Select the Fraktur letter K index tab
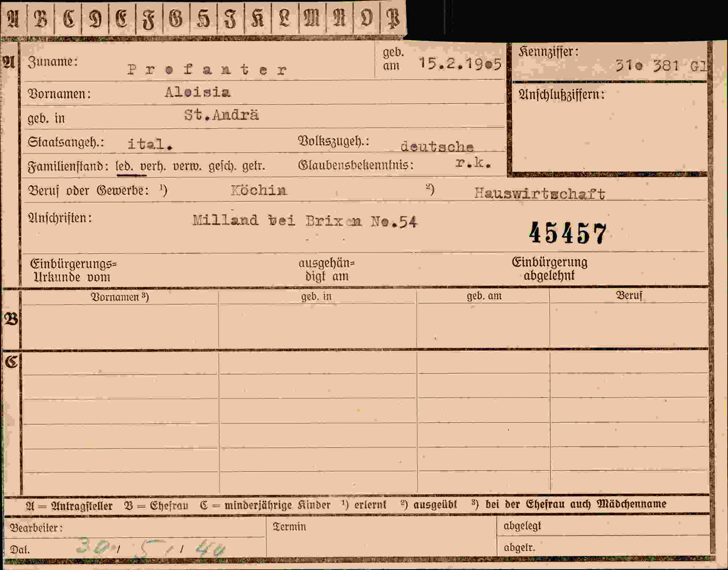This screenshot has height=570, width=728. click(258, 18)
